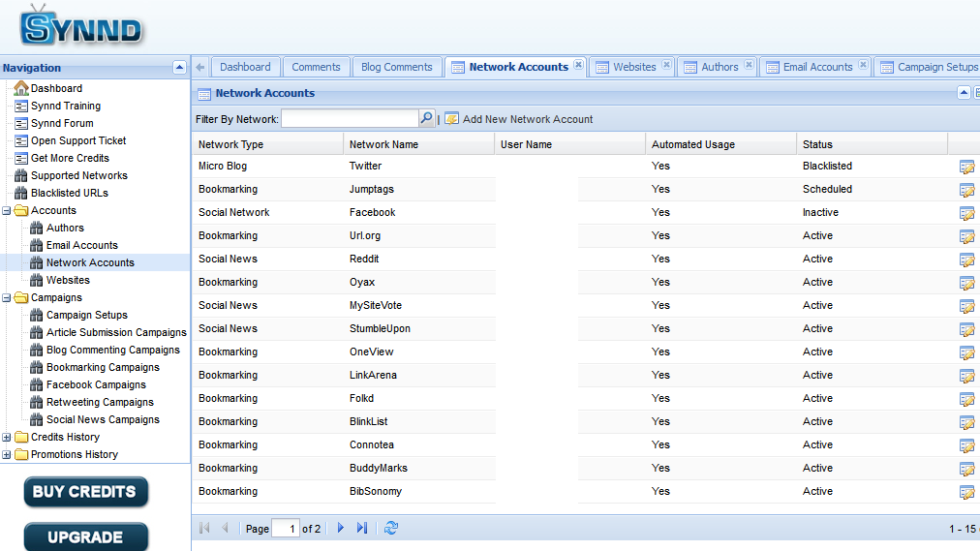Click the BUY CREDITS button
The image size is (980, 551).
click(85, 492)
